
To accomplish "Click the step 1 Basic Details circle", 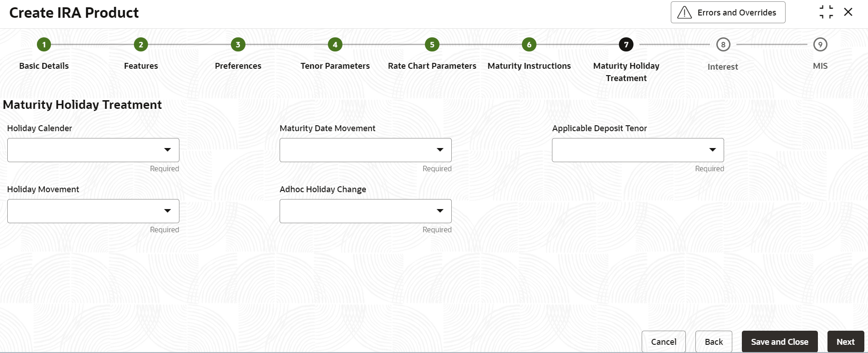I will click(44, 45).
